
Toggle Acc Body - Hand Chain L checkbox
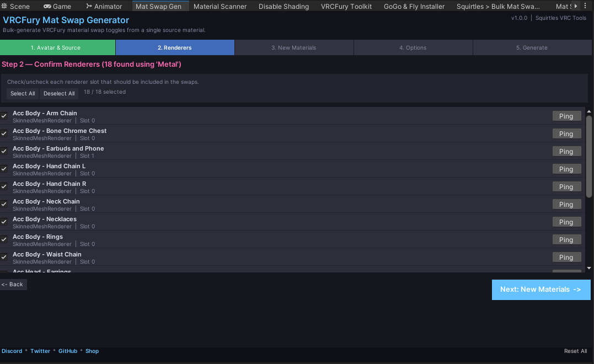[x=4, y=169]
